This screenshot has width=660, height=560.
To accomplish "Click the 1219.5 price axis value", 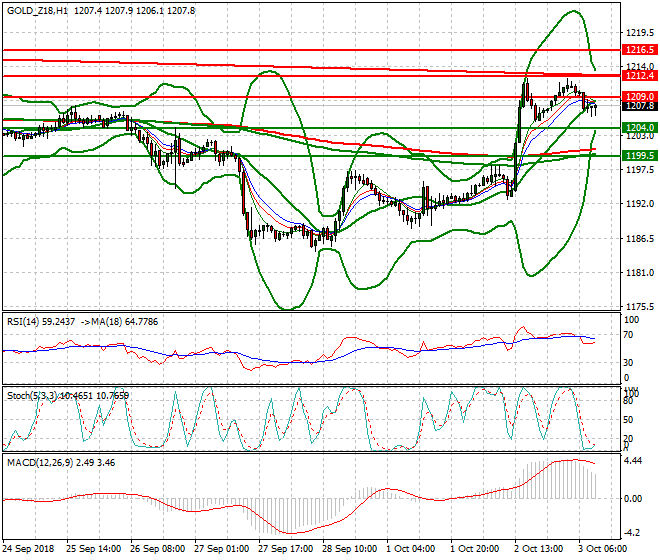I will tap(640, 32).
